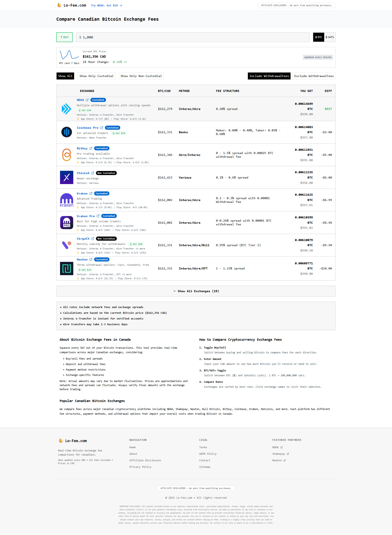392x535 pixels.
Task: Toggle the BUY direction button
Action: click(x=65, y=37)
